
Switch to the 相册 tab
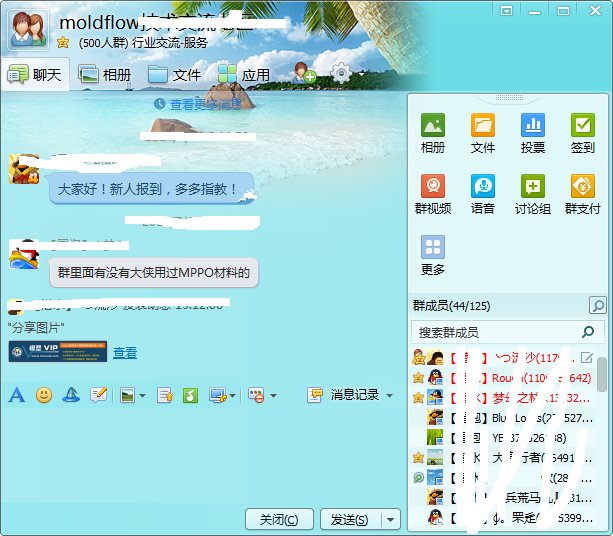coord(105,74)
